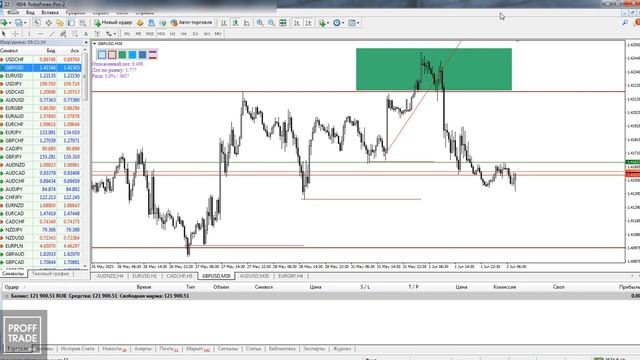Expand the Periods dropdown arrow

pyautogui.click(x=342, y=23)
